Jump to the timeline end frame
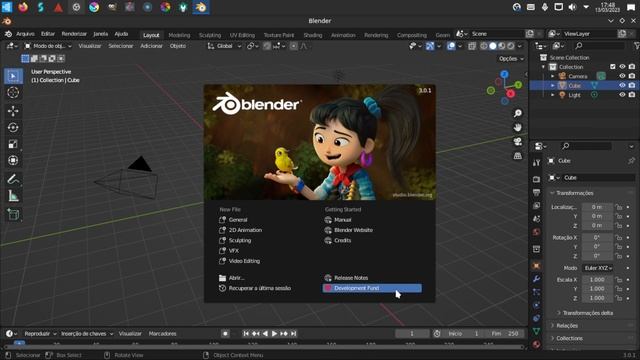The height and width of the screenshot is (360, 640). [293, 333]
